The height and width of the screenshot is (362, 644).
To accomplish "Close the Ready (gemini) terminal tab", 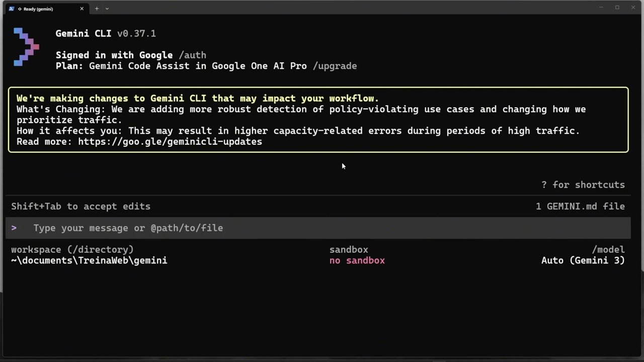I will tap(82, 9).
